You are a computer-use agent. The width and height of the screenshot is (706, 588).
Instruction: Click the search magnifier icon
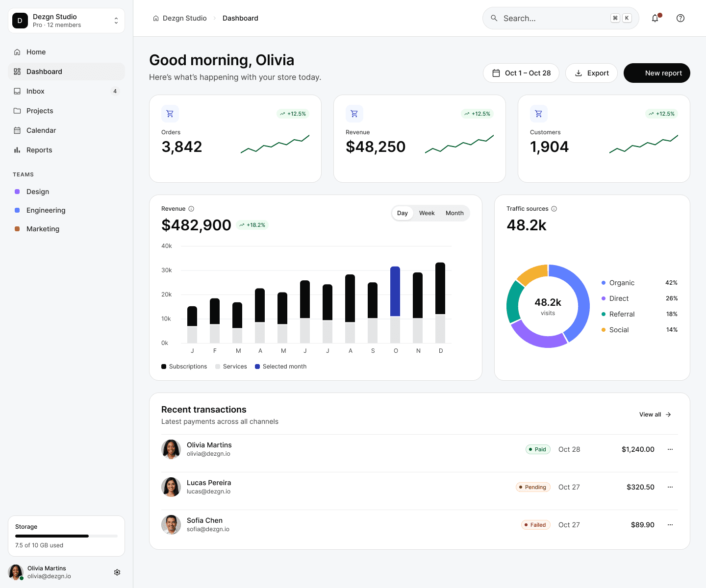coord(494,18)
